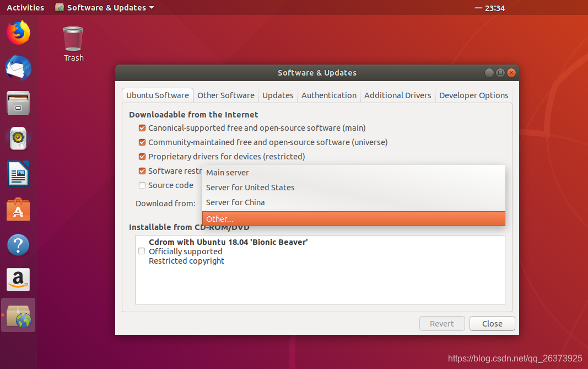Open the Help question mark icon
Viewport: 588px width, 369px height.
point(18,245)
